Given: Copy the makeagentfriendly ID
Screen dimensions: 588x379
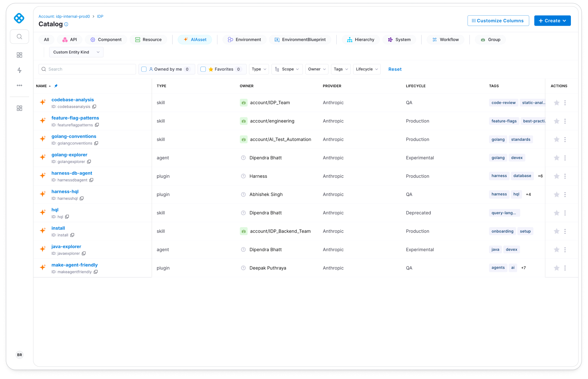Looking at the screenshot, I should click(96, 272).
